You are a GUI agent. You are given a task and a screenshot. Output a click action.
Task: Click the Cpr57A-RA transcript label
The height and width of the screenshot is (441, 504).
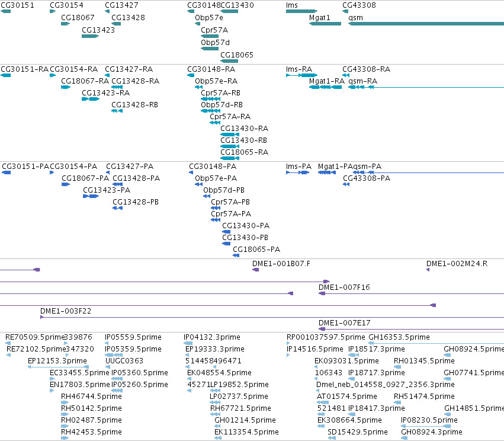pyautogui.click(x=230, y=117)
